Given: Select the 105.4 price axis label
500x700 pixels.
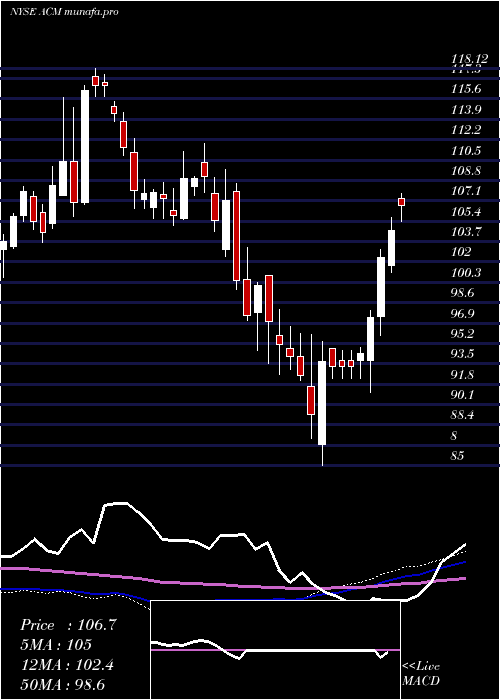Looking at the screenshot, I should click(x=466, y=211).
